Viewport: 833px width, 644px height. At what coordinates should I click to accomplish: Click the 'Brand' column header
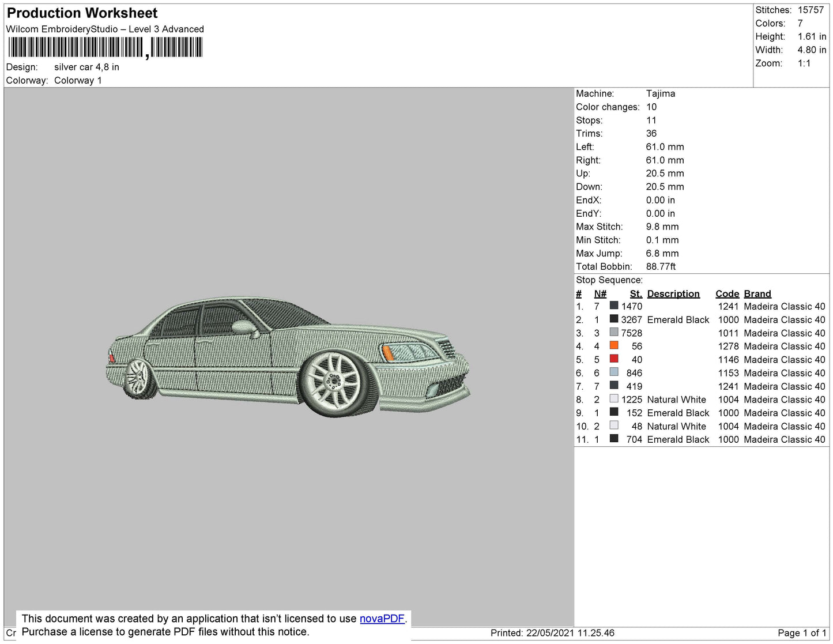(757, 293)
